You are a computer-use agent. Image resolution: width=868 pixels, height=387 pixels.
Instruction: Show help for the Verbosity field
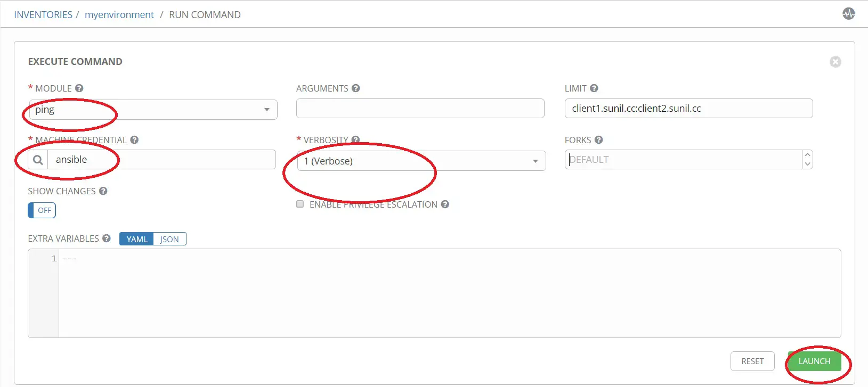click(355, 140)
